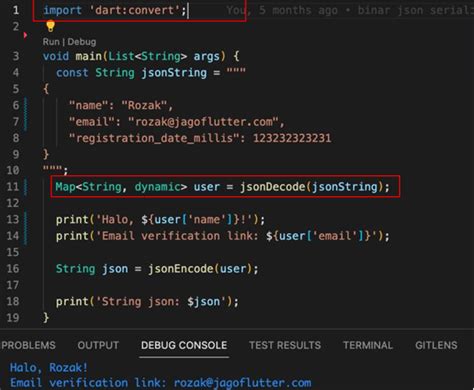Click line number 19 in gutter
Image resolution: width=474 pixels, height=390 pixels.
coord(13,318)
